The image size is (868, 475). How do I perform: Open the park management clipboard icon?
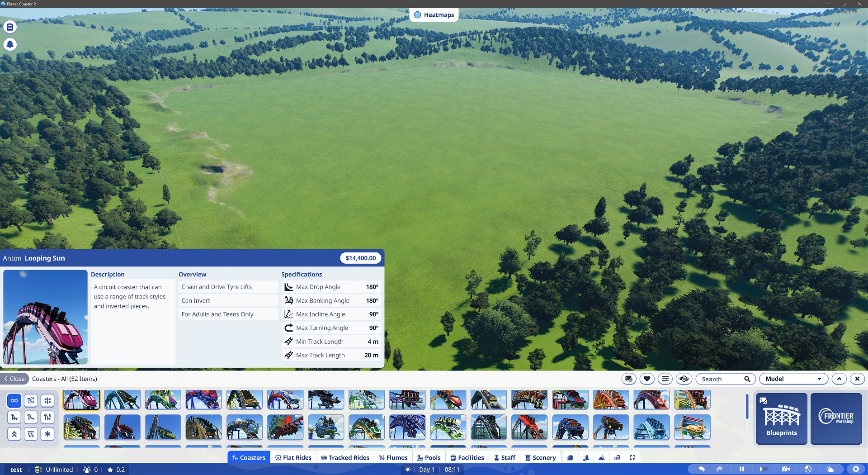[10, 27]
